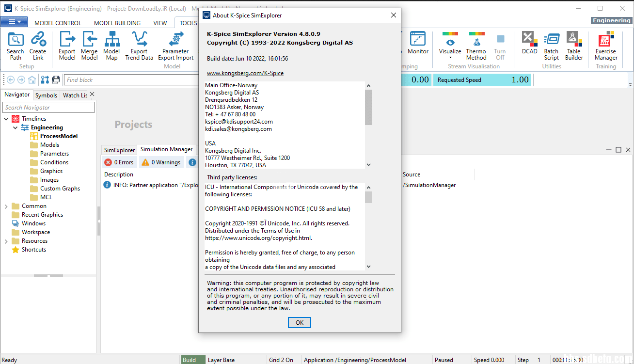This screenshot has height=364, width=634.
Task: Click the forward navigation arrow
Action: click(21, 79)
